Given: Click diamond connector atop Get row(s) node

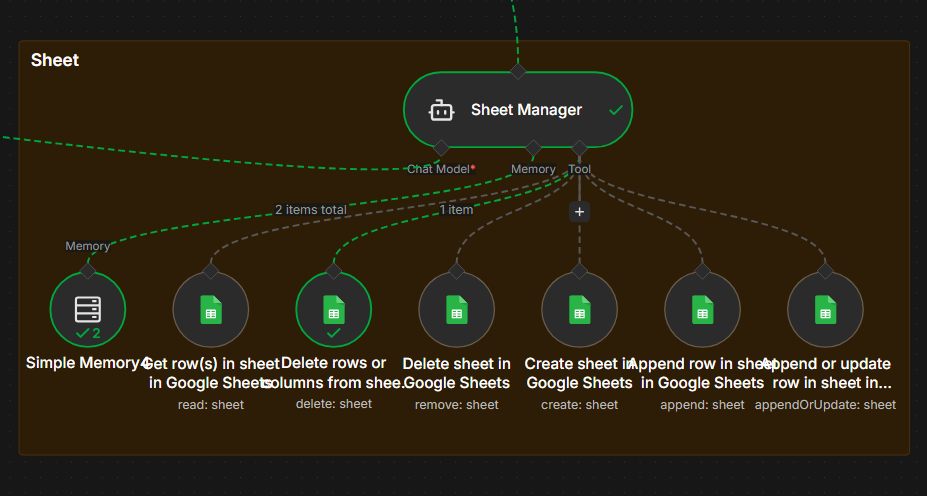Looking at the screenshot, I should [210, 271].
